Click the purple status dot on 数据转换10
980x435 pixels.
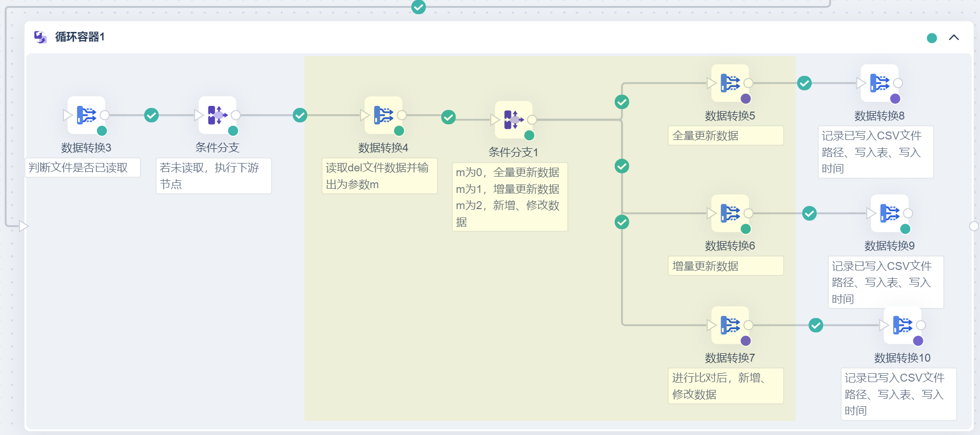tap(918, 341)
